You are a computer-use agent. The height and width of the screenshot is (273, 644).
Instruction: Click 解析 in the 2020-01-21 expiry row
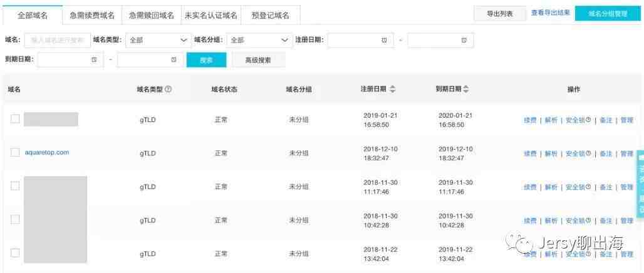tap(551, 120)
